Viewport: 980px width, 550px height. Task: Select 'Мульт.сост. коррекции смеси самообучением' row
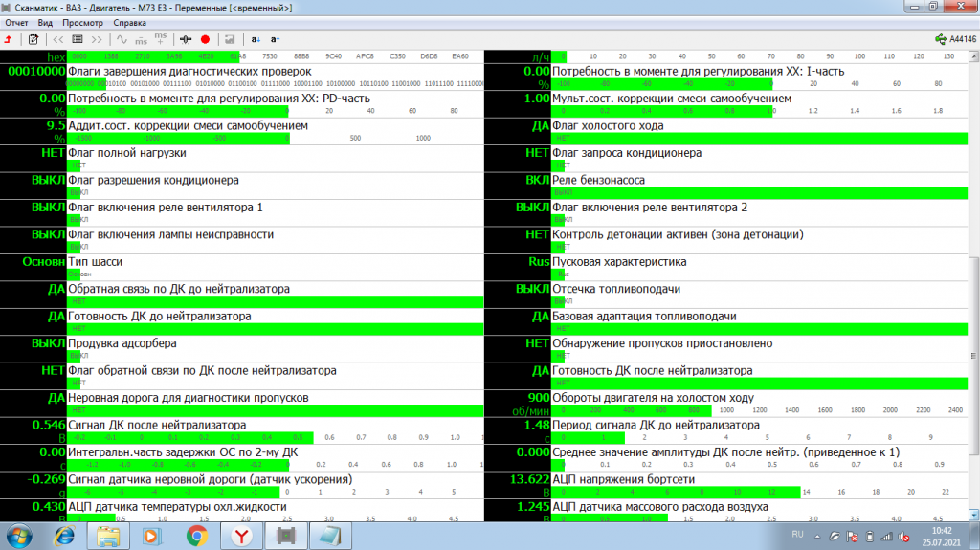(726, 104)
